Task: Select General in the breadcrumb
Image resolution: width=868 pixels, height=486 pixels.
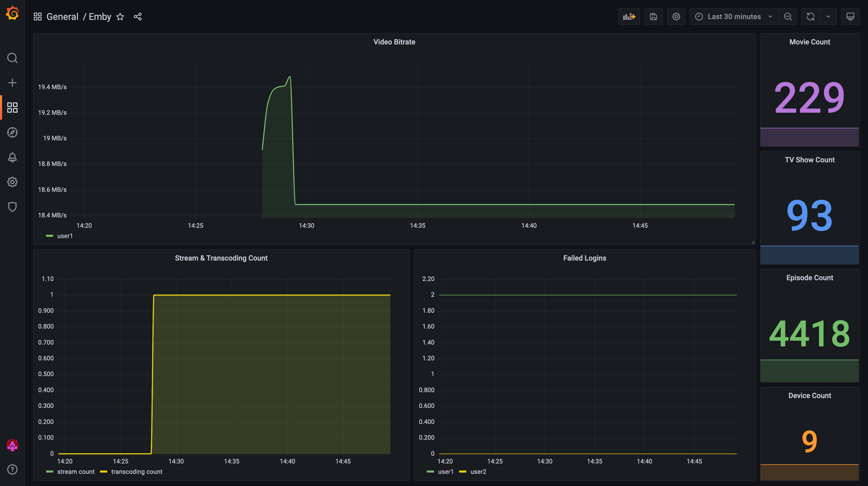Action: (62, 17)
